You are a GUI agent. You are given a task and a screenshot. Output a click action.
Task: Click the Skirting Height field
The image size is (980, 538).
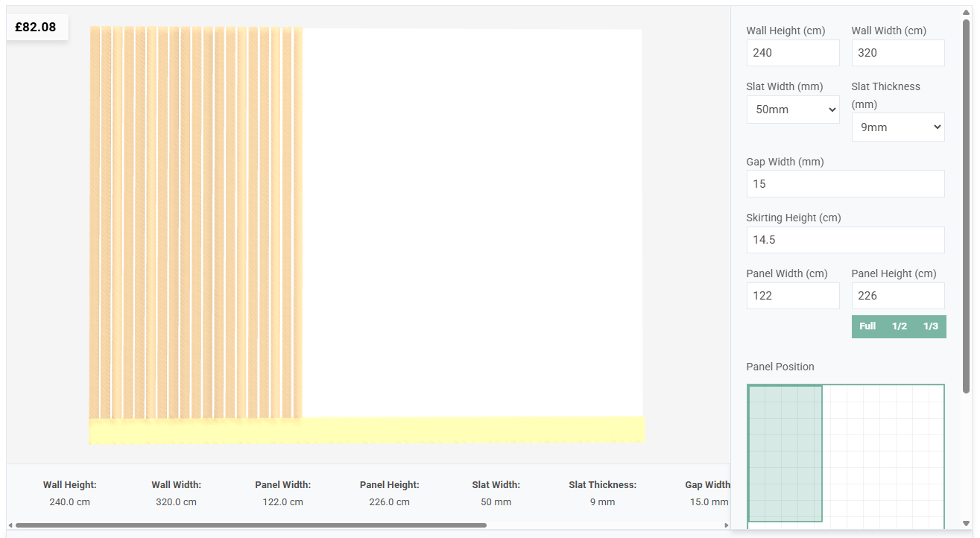tap(845, 239)
